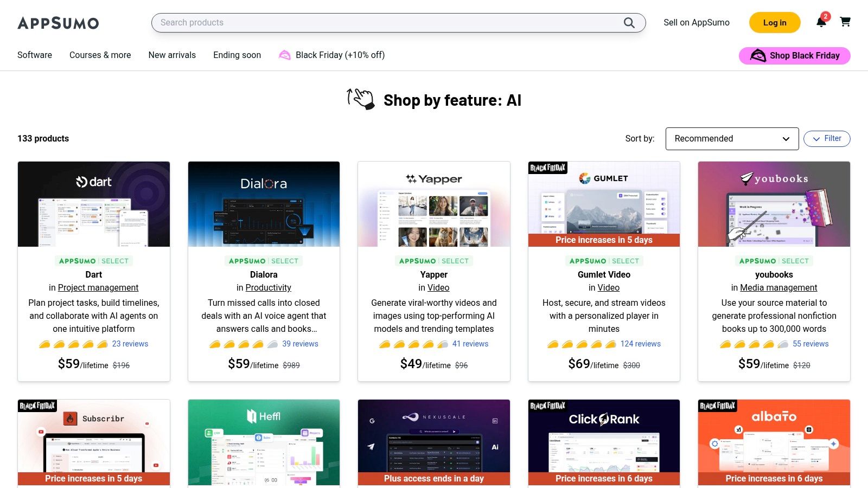Click the filter funnel icon
The image size is (868, 488).
click(x=817, y=139)
